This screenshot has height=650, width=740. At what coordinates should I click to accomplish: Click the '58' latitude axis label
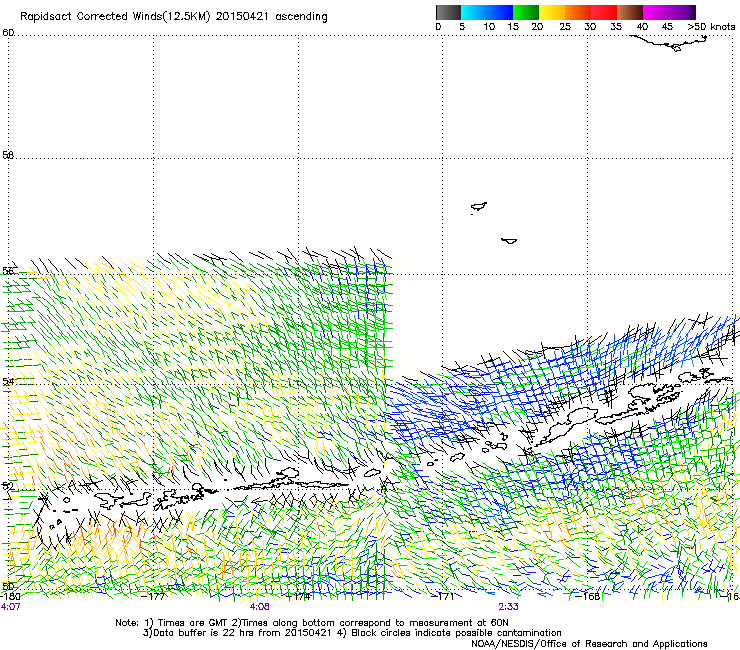(x=8, y=155)
